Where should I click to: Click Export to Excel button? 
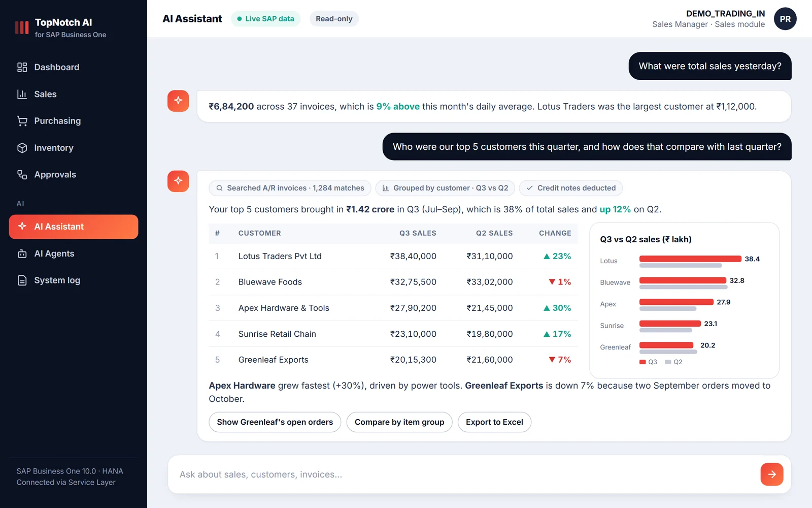[494, 422]
